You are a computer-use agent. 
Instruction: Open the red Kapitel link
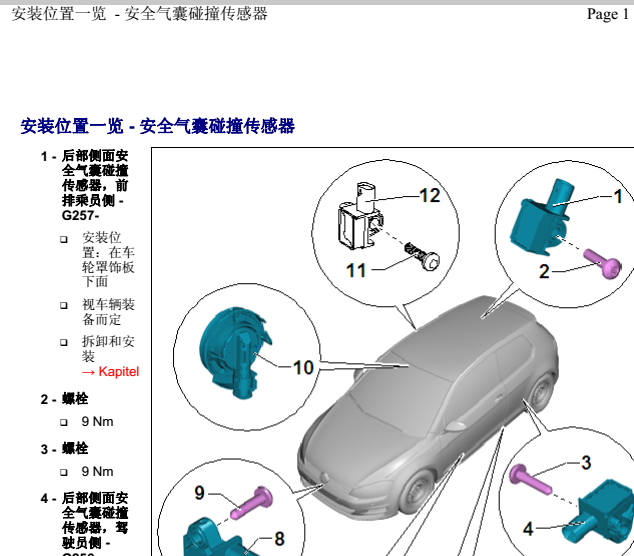click(110, 372)
